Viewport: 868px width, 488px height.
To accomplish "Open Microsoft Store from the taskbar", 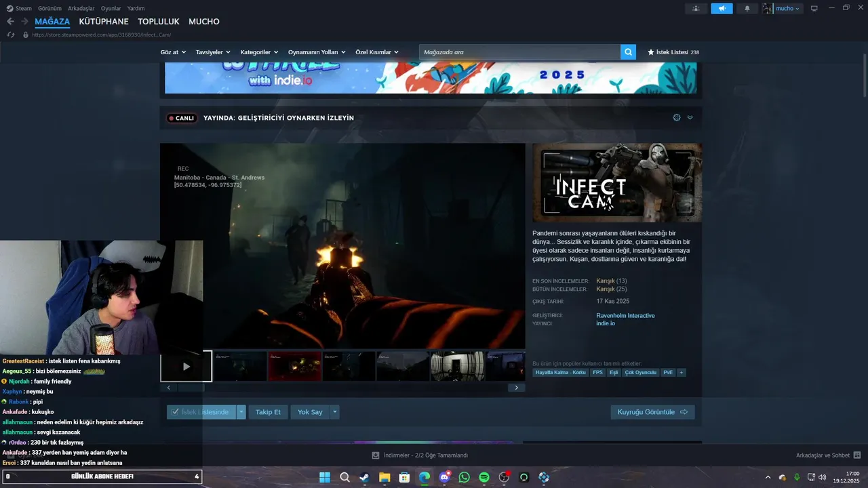I will pos(404,477).
